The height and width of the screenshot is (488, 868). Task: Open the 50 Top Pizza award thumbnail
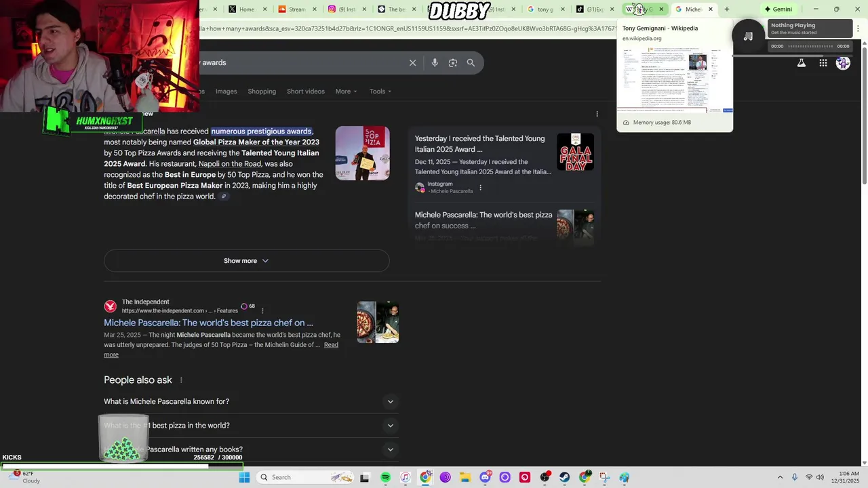362,152
